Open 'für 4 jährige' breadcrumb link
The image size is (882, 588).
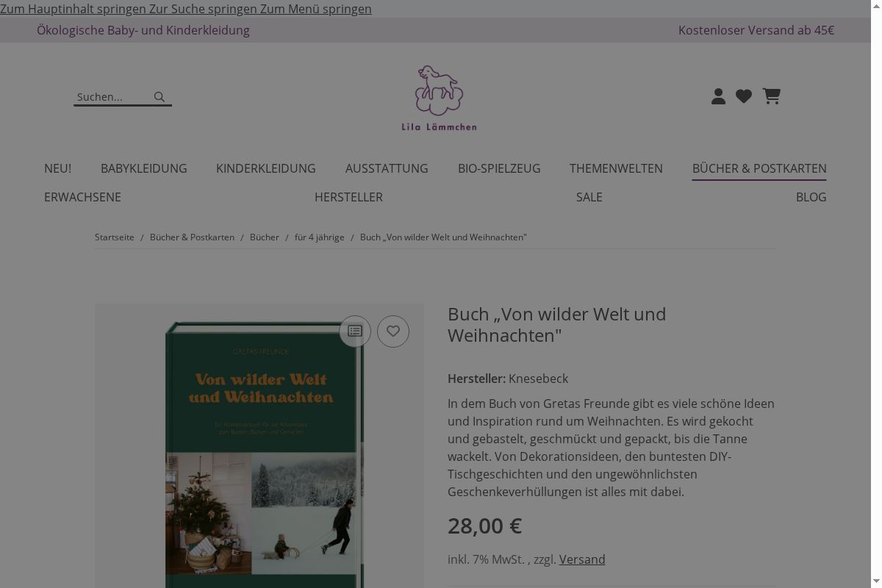[320, 237]
